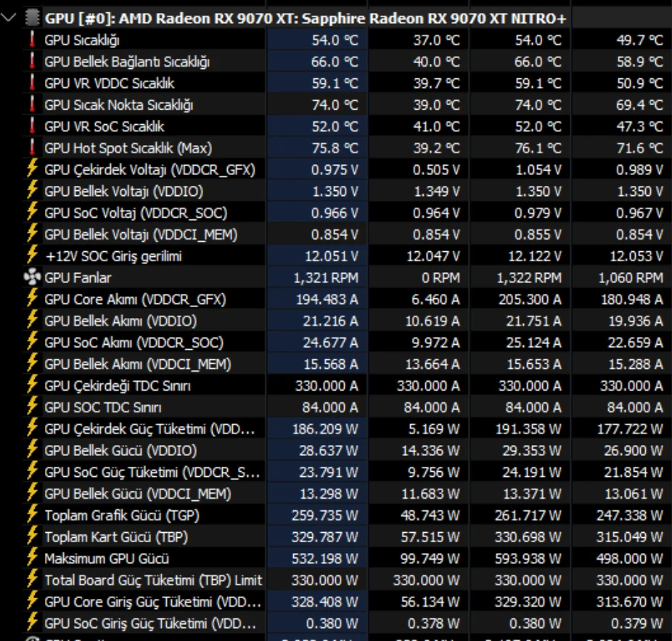Select the GPU Çekirdeği TDC Sınırı label

[x=118, y=386]
